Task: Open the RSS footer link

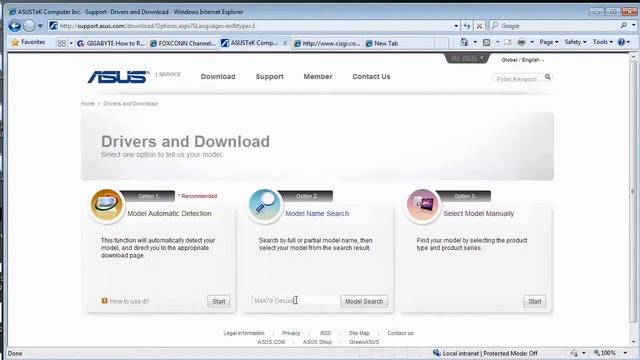Action: [x=325, y=333]
